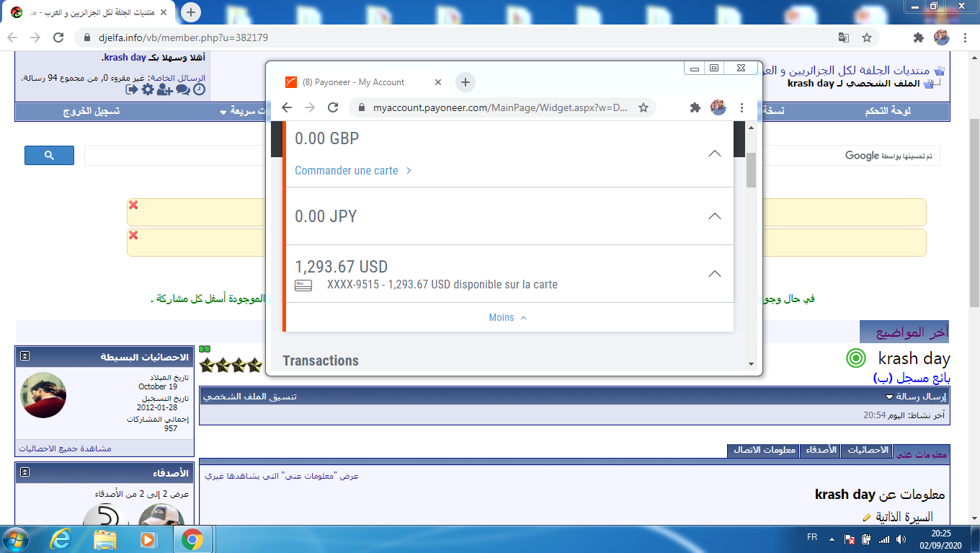Dismiss the first yellow notice with red X
Screen dimensions: 980x553
click(x=133, y=205)
